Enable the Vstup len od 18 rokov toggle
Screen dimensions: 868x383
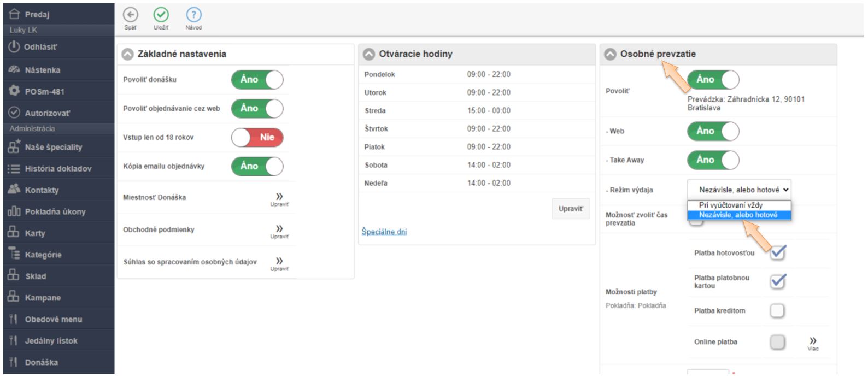(x=257, y=138)
